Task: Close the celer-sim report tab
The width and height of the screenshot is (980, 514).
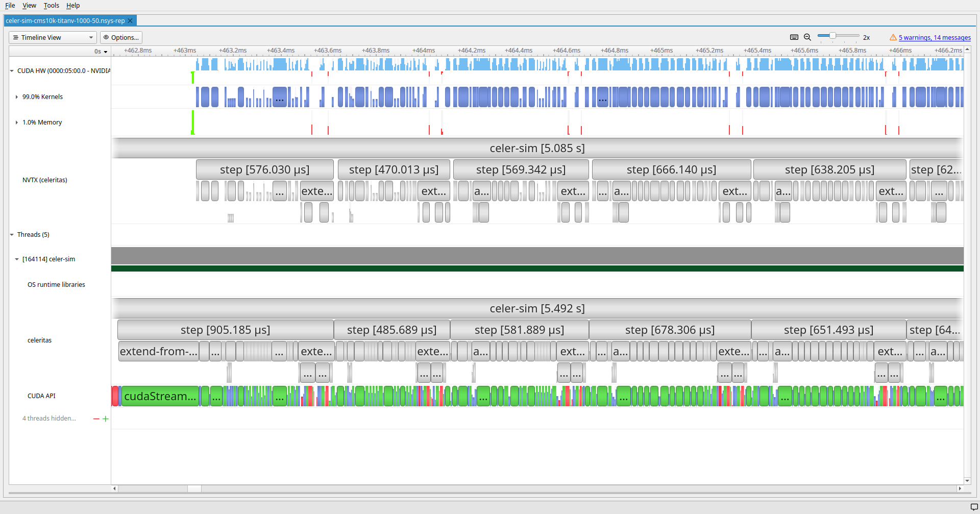Action: (130, 21)
